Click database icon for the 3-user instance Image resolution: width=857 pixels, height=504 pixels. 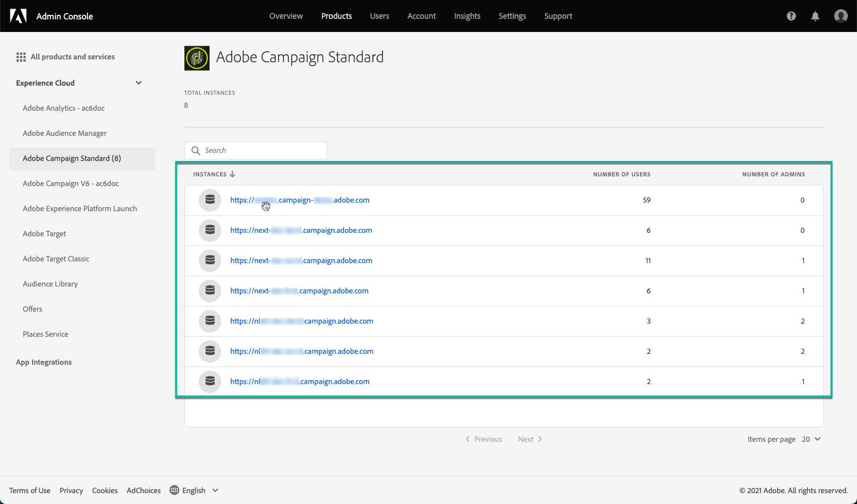point(210,321)
